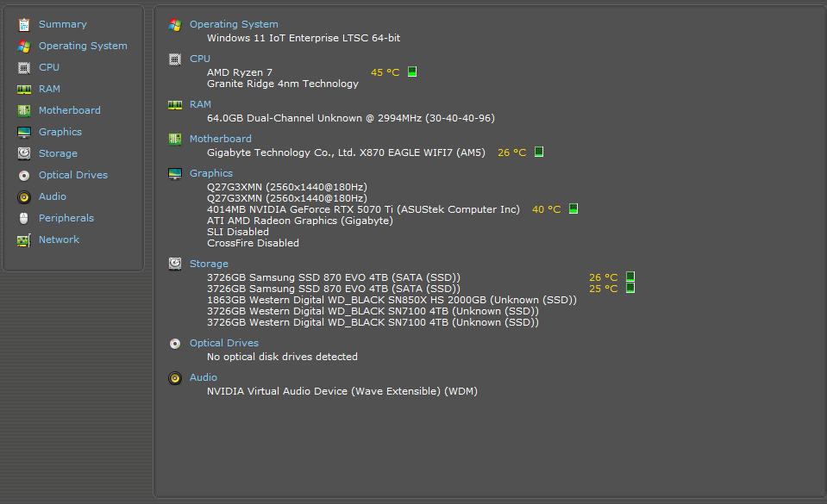This screenshot has height=504, width=827.
Task: Click the 45 °C CPU temperature value
Action: (385, 72)
